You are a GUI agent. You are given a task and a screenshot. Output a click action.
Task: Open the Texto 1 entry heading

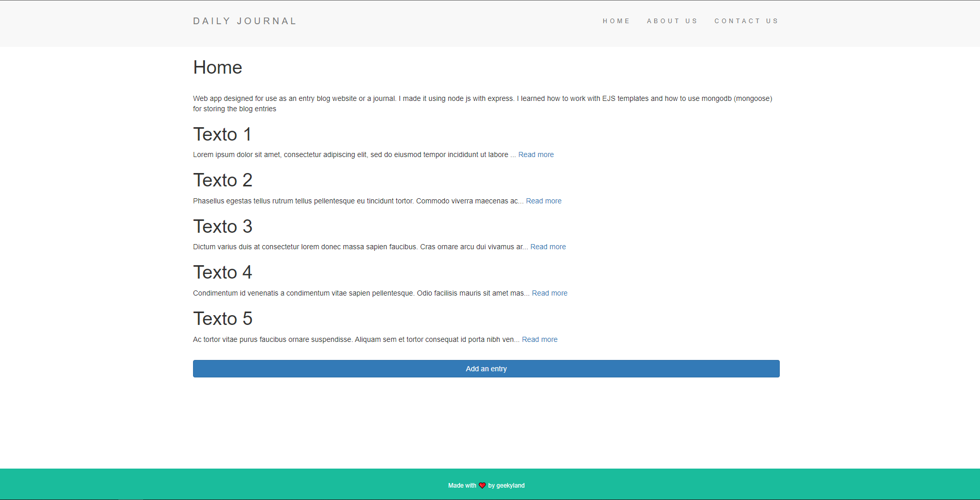pos(222,134)
